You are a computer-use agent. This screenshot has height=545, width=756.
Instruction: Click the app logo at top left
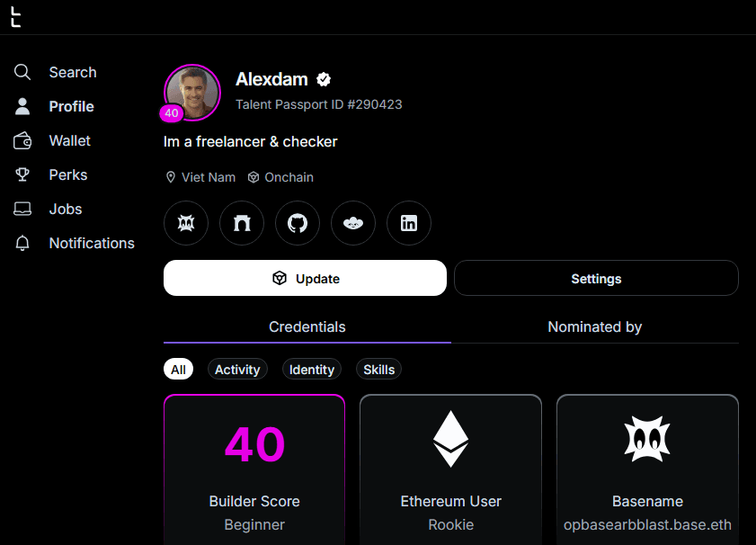click(15, 17)
